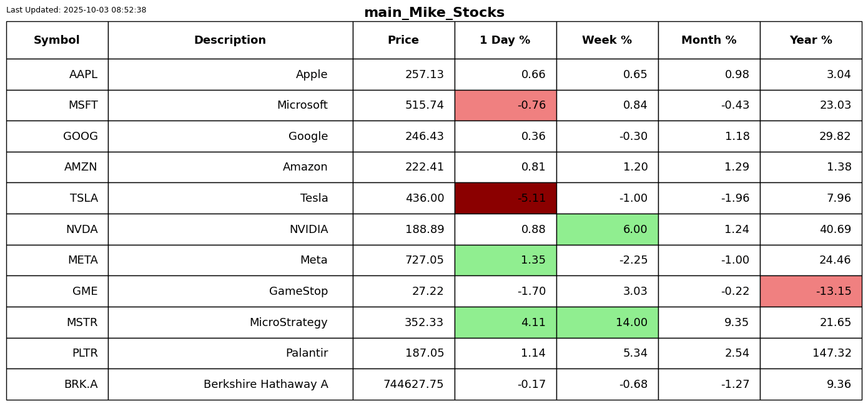Select the Berkshire Hathaway A description cell

click(230, 384)
